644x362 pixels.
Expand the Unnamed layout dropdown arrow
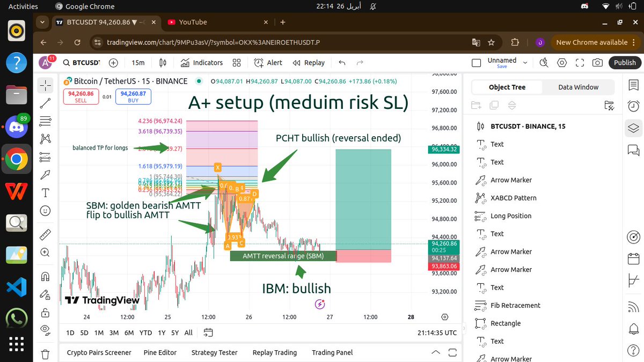click(x=525, y=63)
